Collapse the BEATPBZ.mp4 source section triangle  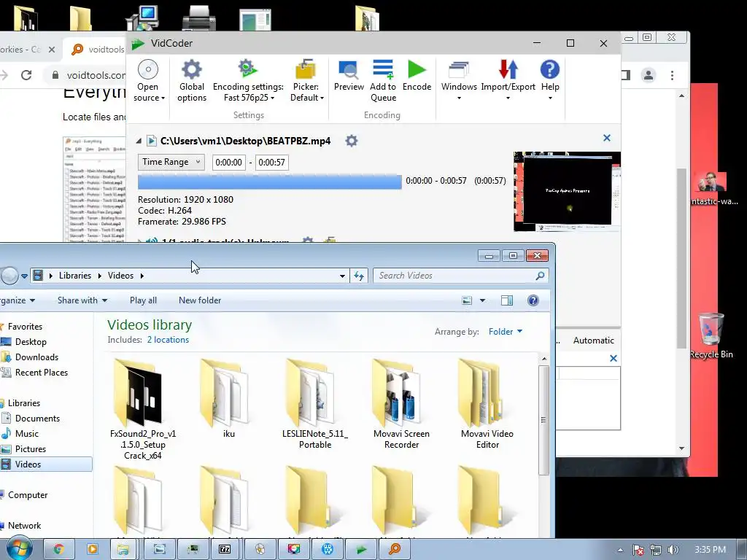coord(139,141)
